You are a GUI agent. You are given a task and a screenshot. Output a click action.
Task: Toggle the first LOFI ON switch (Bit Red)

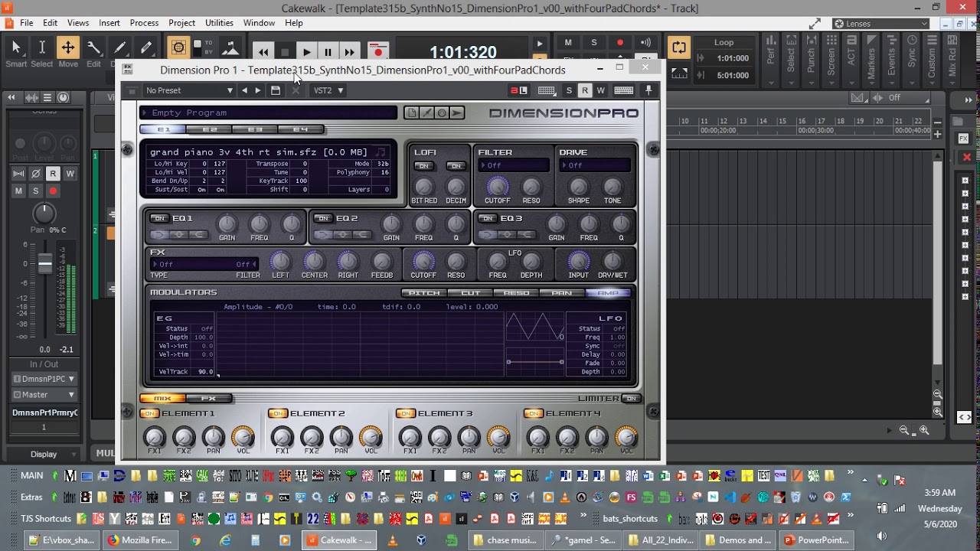[x=423, y=166]
